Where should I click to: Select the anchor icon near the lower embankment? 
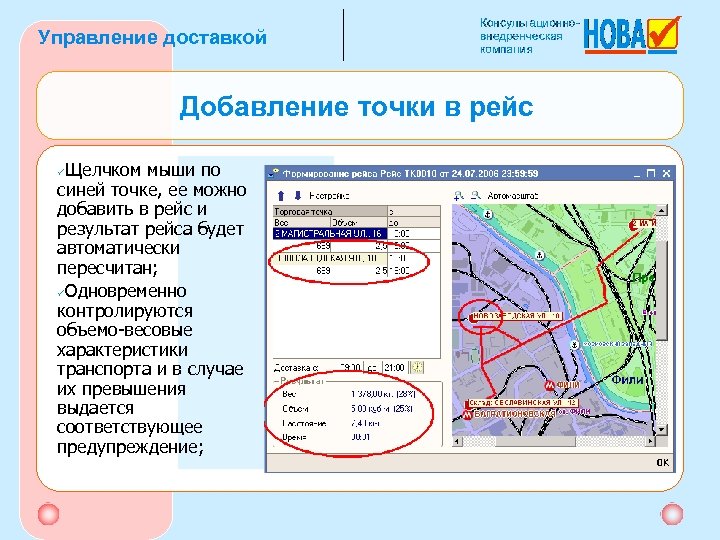point(574,344)
